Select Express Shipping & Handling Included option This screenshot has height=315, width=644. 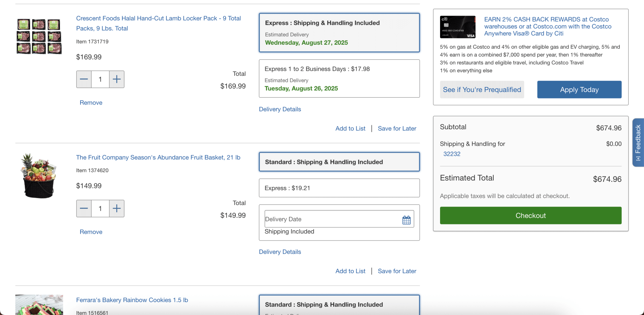click(x=339, y=33)
